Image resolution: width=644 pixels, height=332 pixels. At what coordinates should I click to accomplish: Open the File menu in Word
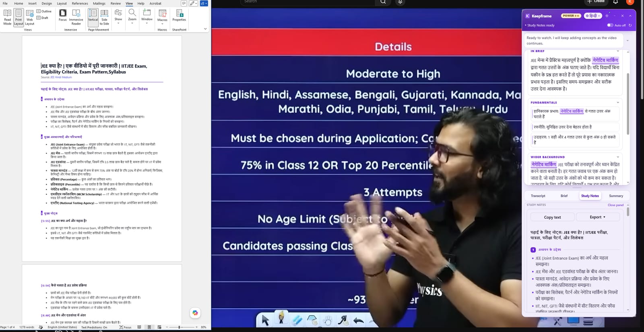pyautogui.click(x=5, y=3)
